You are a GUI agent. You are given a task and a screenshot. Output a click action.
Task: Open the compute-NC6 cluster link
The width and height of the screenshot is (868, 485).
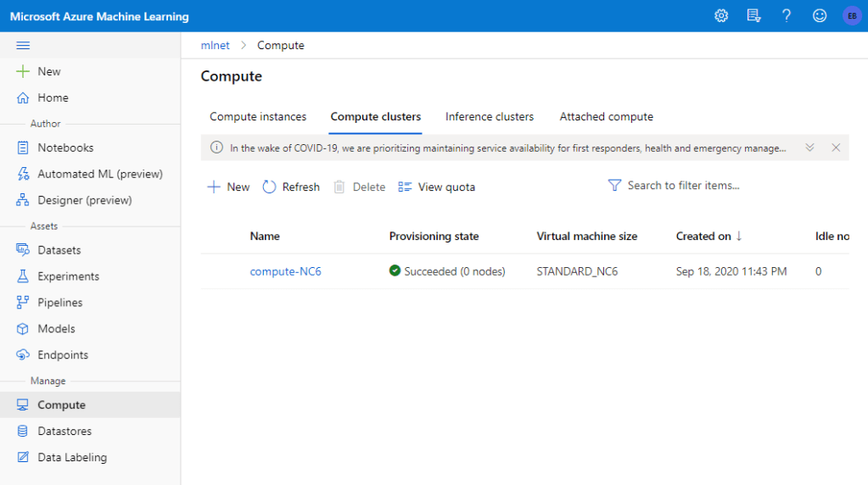(x=285, y=271)
